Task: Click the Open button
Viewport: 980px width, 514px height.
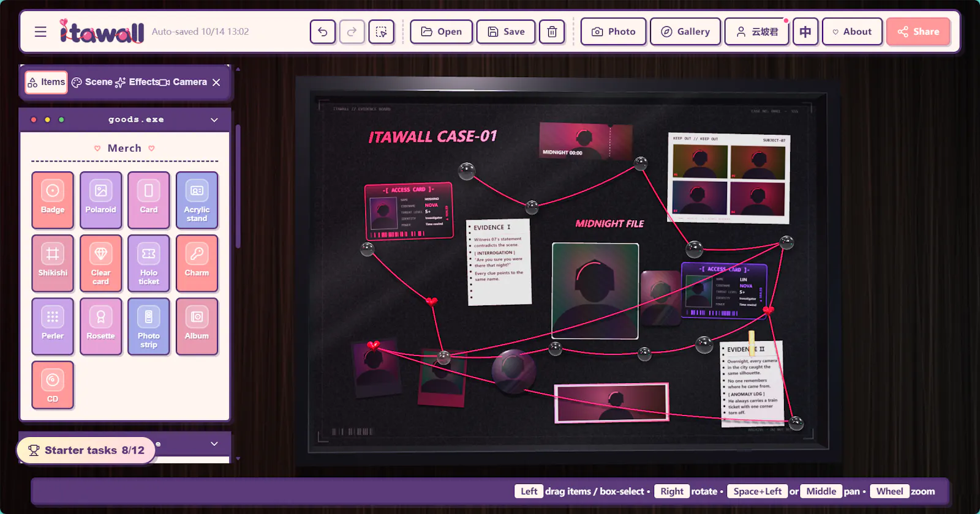Action: (x=441, y=32)
